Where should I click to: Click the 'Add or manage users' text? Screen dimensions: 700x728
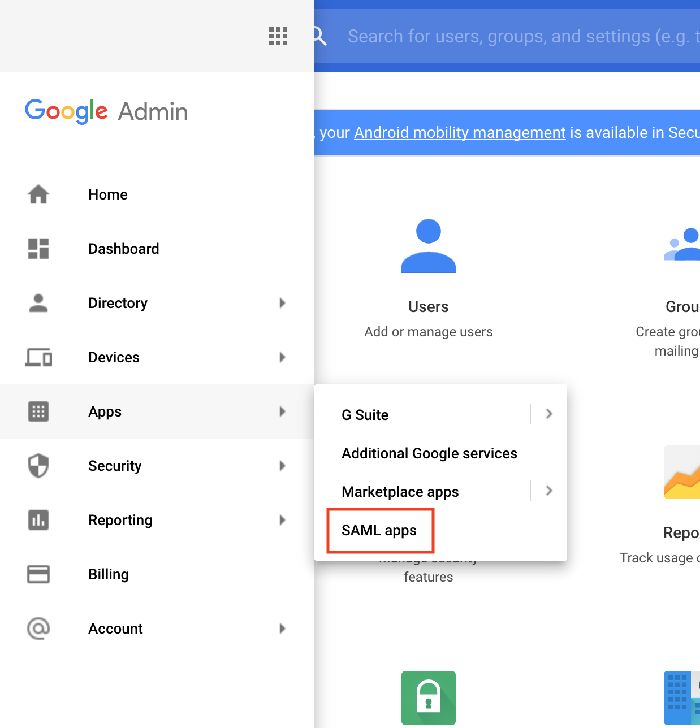tap(429, 332)
